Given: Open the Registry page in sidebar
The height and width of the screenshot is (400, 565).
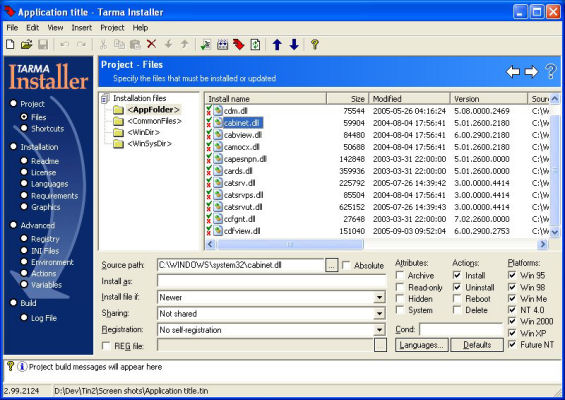Looking at the screenshot, I should click(45, 239).
